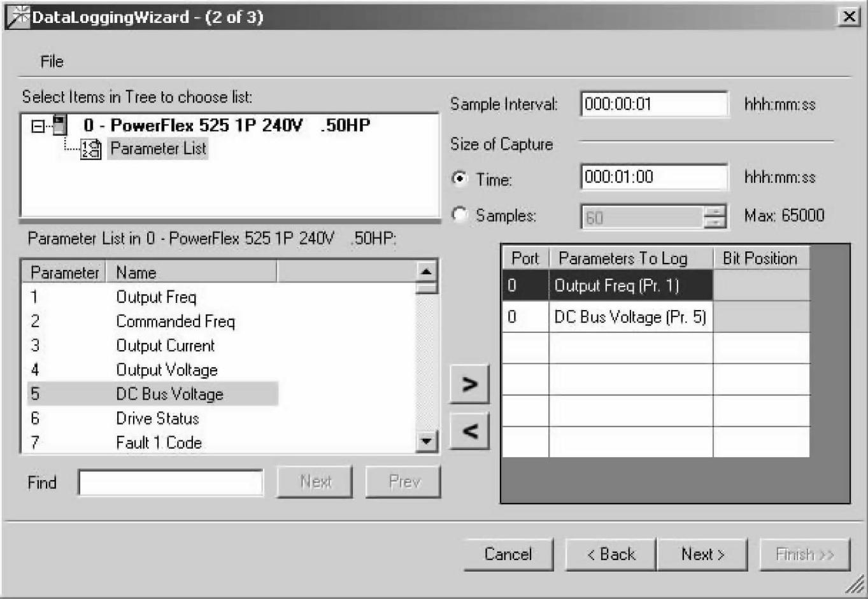Click the parameter list scroll up arrow
Viewport: 868px width, 599px height.
426,272
